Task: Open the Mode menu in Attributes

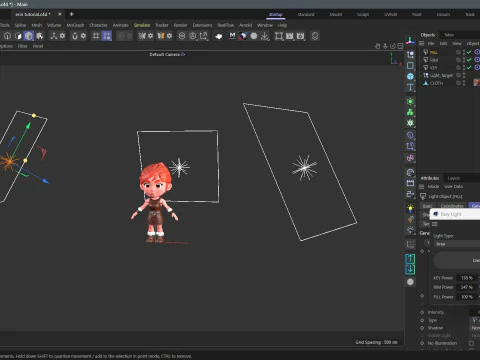Action: tap(433, 187)
